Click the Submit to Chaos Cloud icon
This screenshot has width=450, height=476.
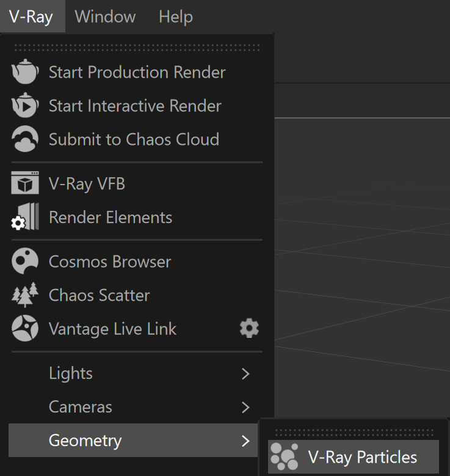point(25,139)
